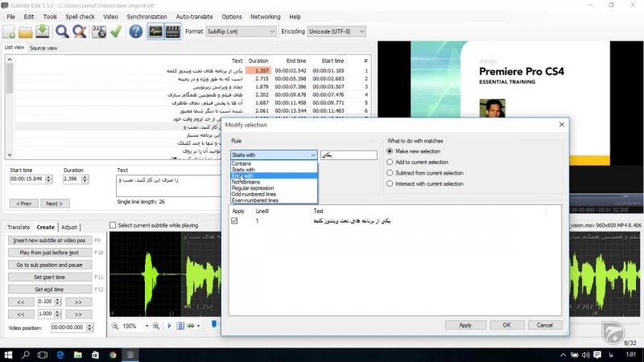Image resolution: width=644 pixels, height=362 pixels.
Task: Open Find via the magnifier icon
Action: pyautogui.click(x=63, y=31)
